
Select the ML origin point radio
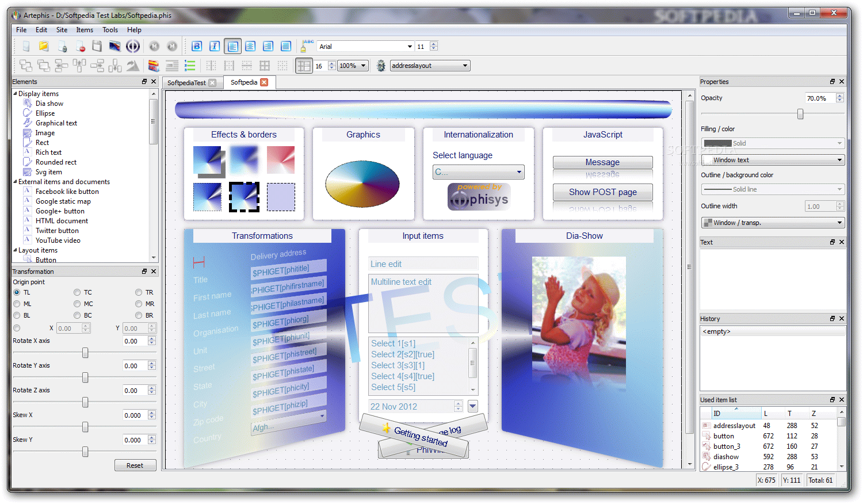point(17,304)
